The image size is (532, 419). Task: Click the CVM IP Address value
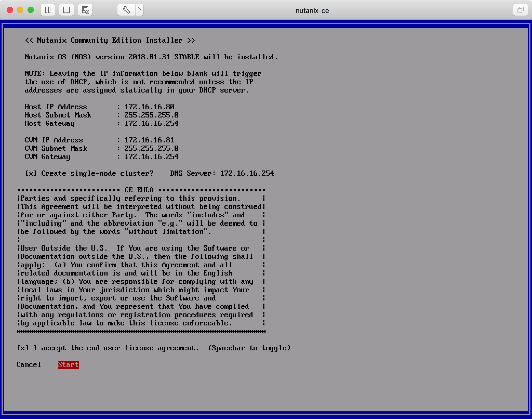point(149,140)
